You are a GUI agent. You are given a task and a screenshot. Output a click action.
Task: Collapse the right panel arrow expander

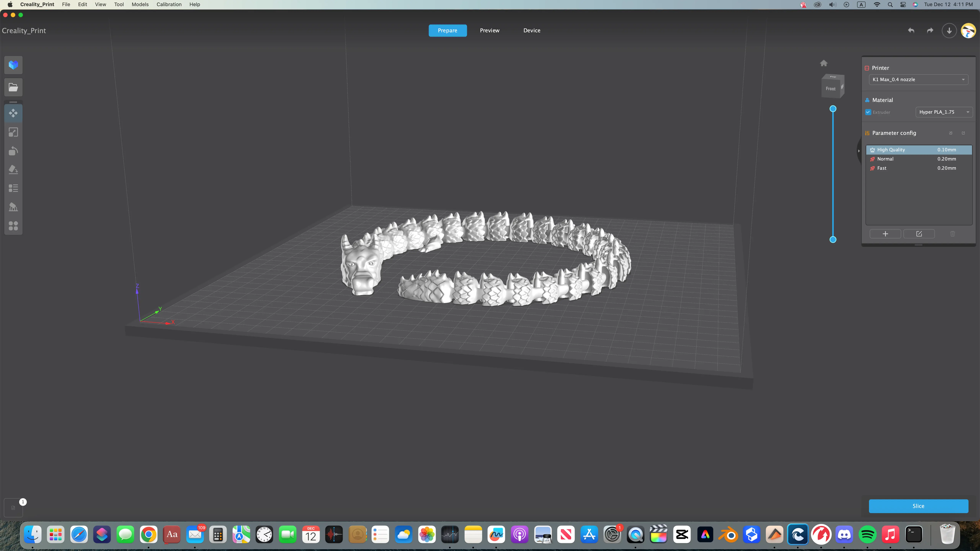coord(859,151)
